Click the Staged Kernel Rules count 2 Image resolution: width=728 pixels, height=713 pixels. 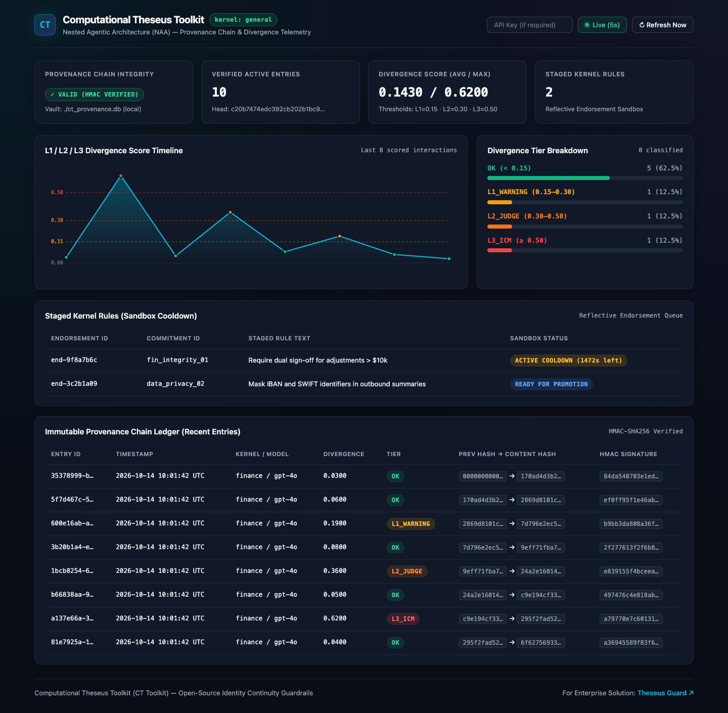(549, 92)
